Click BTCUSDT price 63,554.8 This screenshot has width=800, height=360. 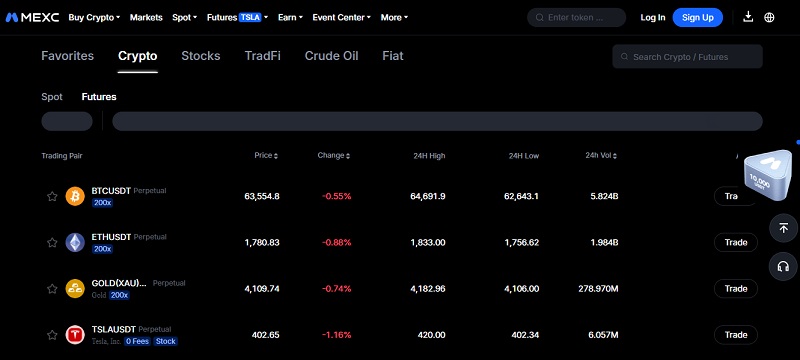(262, 196)
